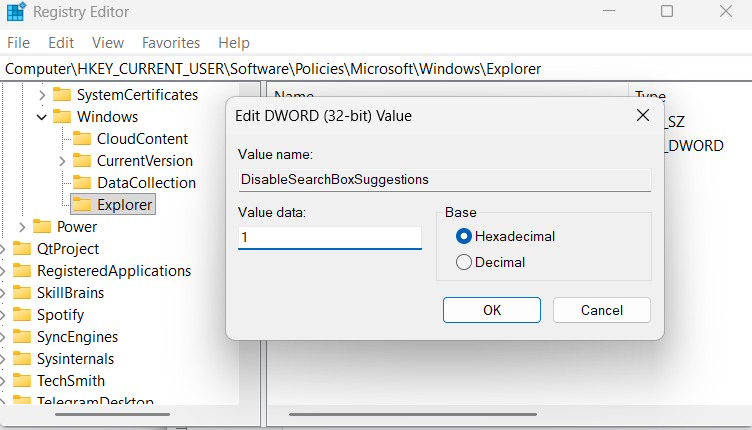Click the values pane horizontal scrollbar
Screen dimensions: 752x430
click(412, 414)
